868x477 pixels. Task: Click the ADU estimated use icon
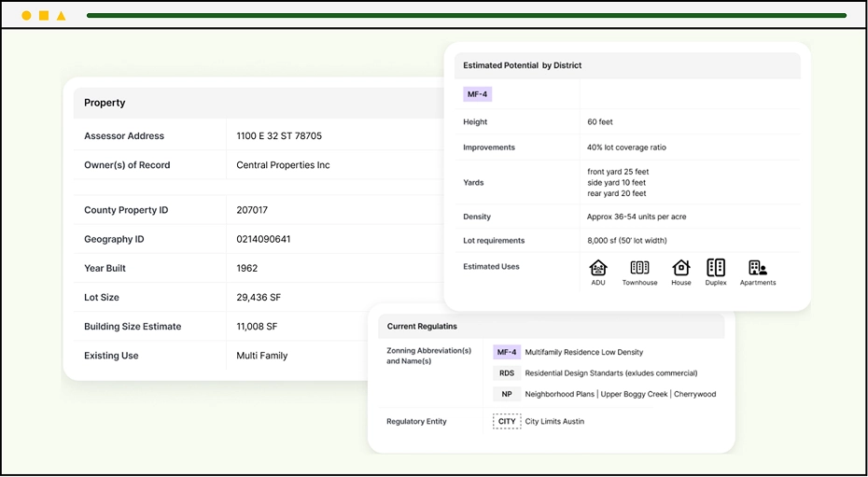pos(598,268)
